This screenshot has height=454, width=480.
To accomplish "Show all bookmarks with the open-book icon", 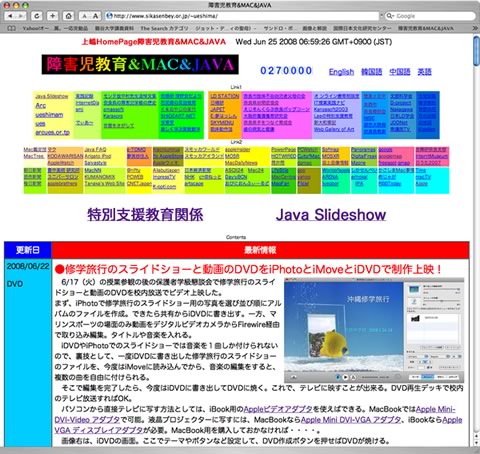I will [11, 28].
